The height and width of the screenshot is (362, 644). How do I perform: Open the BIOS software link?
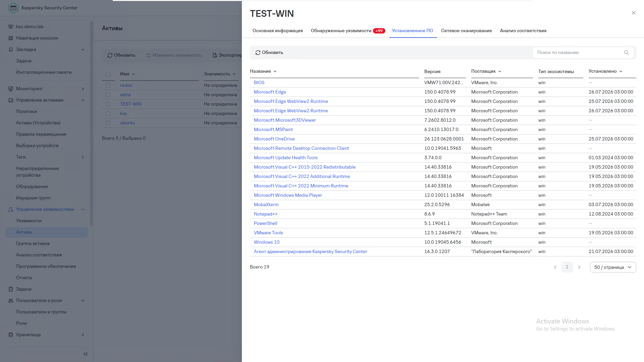259,82
